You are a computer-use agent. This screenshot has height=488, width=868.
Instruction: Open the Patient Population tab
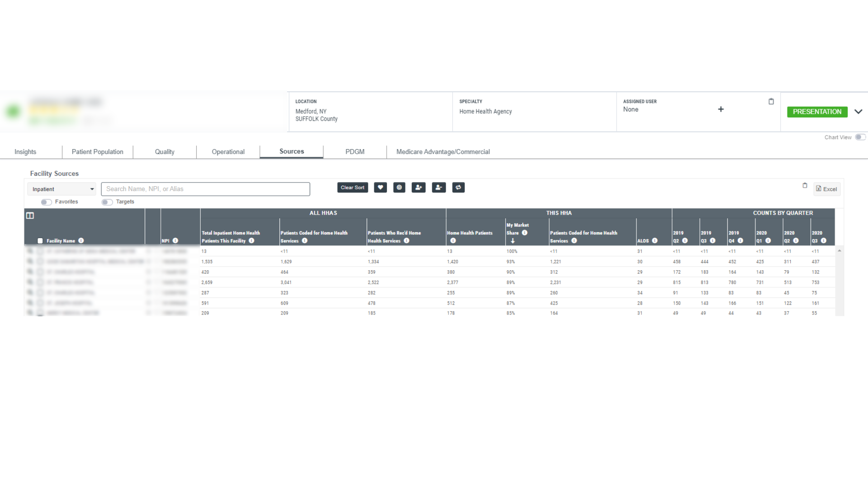click(97, 152)
